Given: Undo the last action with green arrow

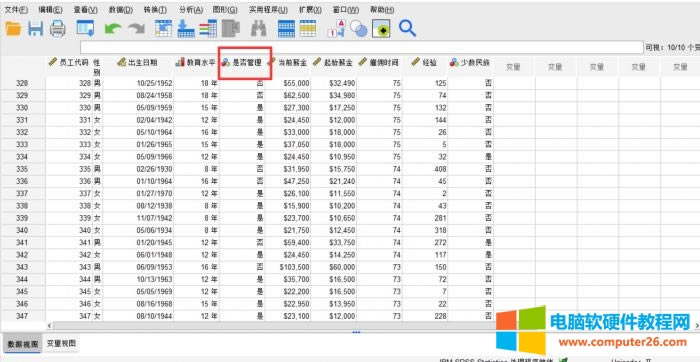Looking at the screenshot, I should pos(113,29).
